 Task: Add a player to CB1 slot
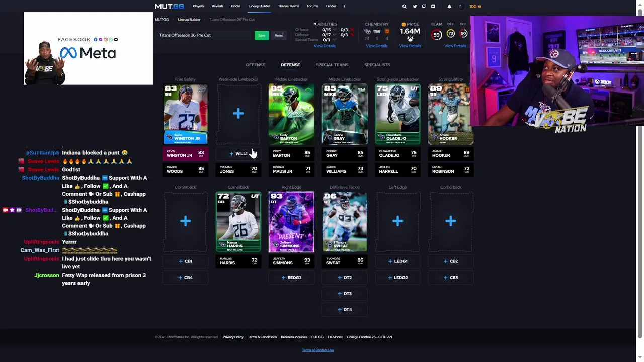pyautogui.click(x=185, y=261)
